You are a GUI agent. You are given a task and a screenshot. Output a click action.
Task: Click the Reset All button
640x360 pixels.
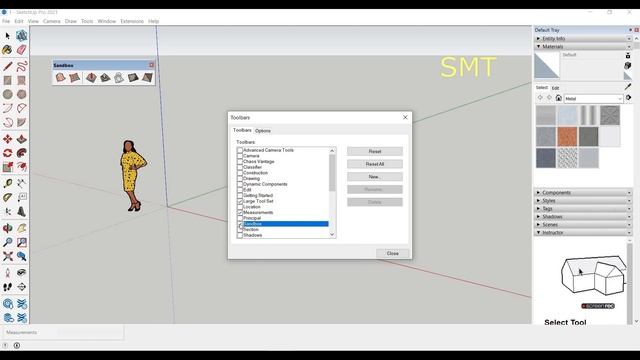(375, 164)
